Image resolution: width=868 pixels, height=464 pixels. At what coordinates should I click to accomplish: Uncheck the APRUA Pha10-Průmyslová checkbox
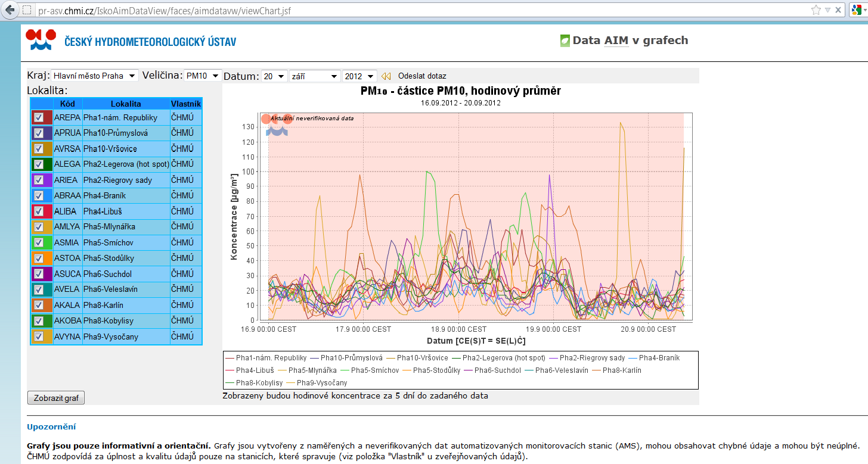point(39,133)
